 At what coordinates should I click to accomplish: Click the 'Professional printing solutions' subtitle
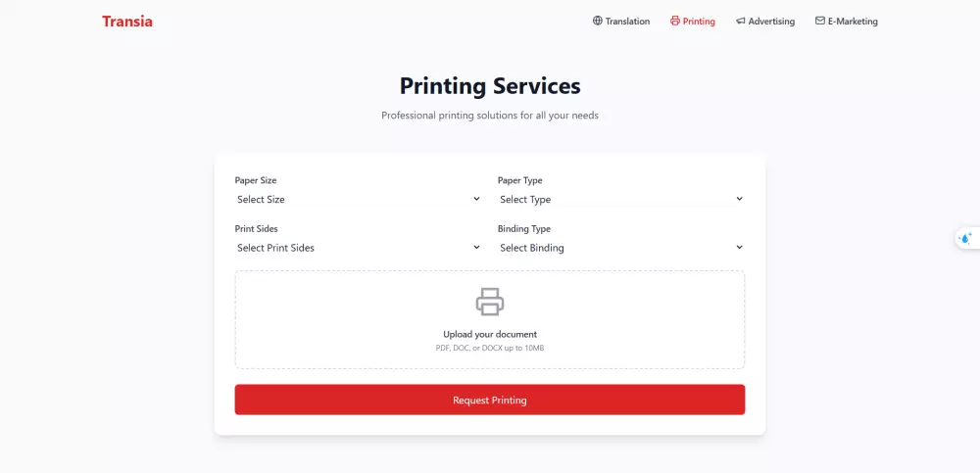490,116
